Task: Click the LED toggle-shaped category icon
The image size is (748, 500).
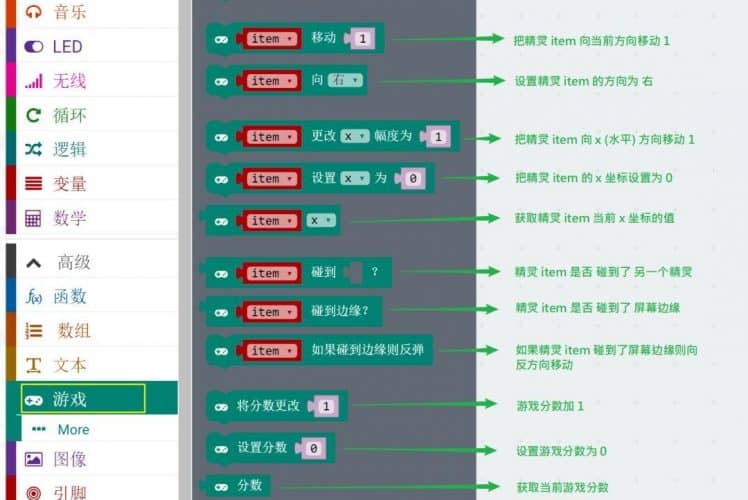Action: point(34,47)
